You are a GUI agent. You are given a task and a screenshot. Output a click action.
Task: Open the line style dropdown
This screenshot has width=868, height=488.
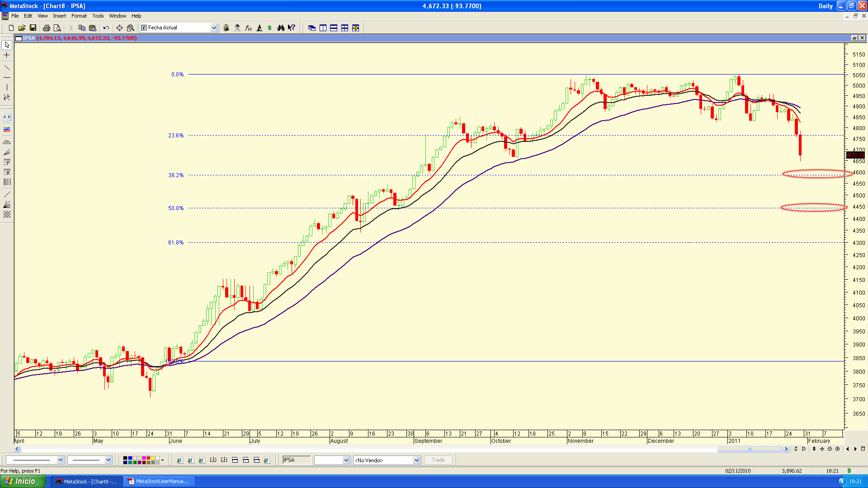60,460
